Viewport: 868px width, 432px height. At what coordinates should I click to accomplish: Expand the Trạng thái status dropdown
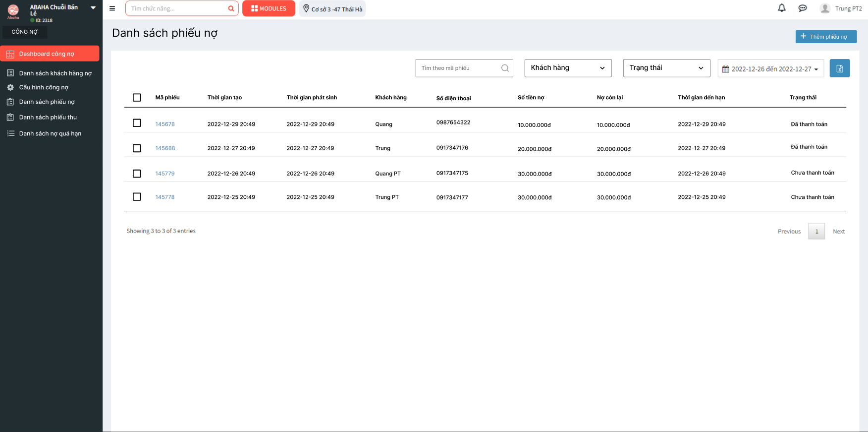[x=666, y=68]
